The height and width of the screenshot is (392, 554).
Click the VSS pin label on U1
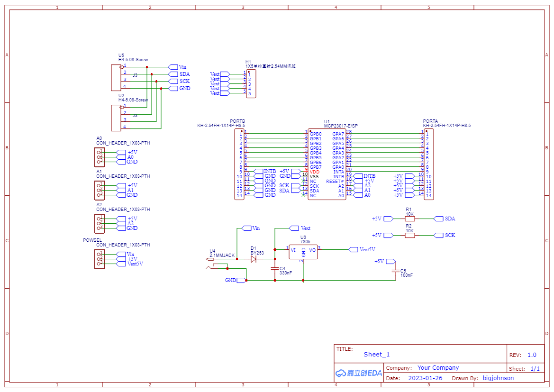pyautogui.click(x=314, y=176)
